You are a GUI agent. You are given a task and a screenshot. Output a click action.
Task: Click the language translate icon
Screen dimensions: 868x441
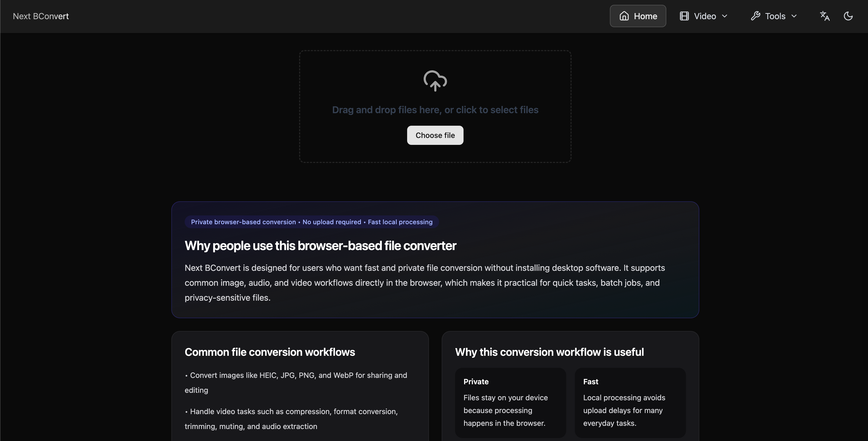825,16
